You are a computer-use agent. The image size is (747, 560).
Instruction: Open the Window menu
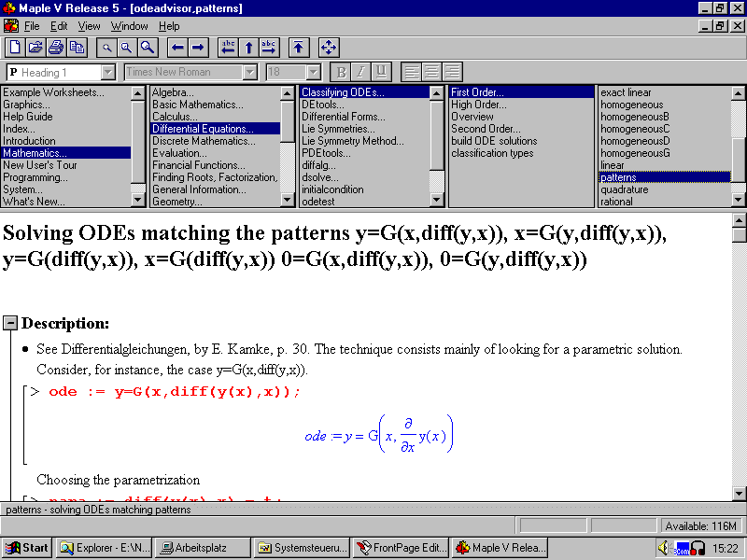point(130,26)
